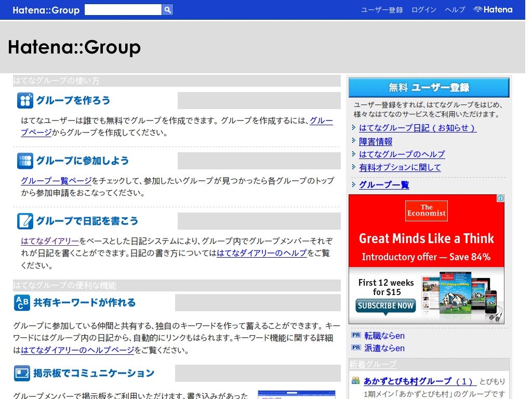Focus the search input field in header
Viewport: 532px width, 399px height.
click(123, 10)
